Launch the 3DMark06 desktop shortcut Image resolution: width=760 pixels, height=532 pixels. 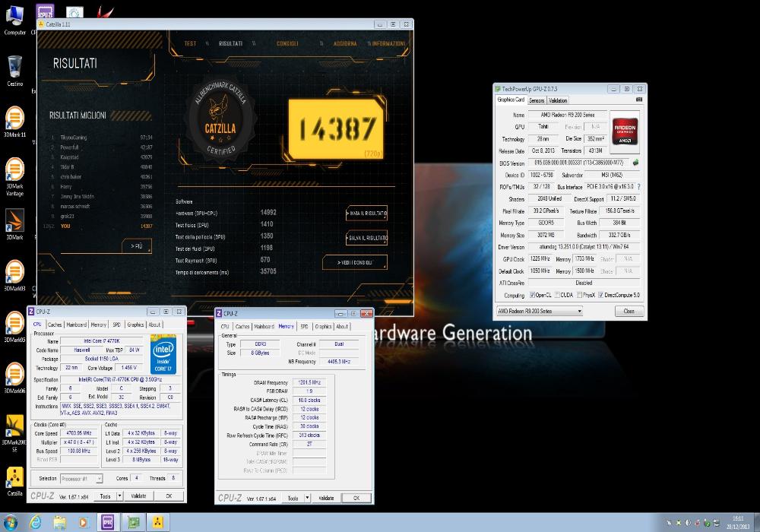(14, 378)
